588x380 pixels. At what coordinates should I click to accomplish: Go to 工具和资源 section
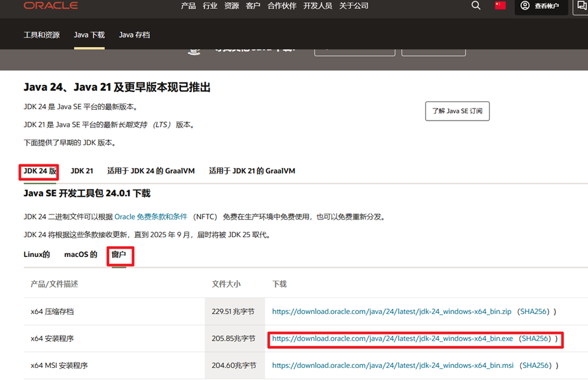[42, 35]
